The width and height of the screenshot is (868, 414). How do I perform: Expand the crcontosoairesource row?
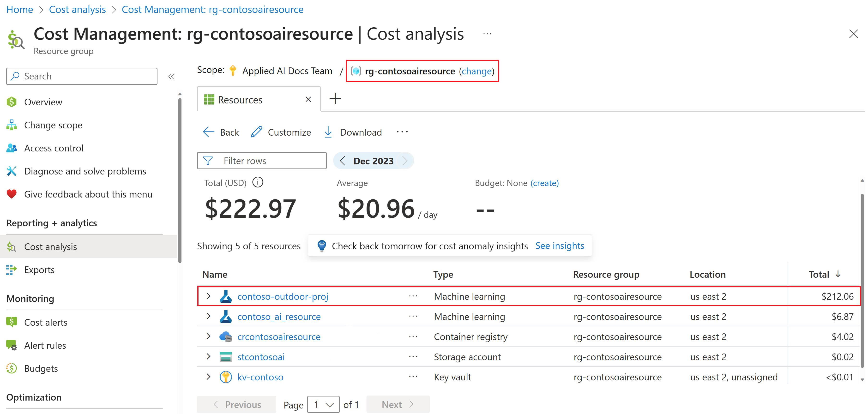(x=209, y=336)
